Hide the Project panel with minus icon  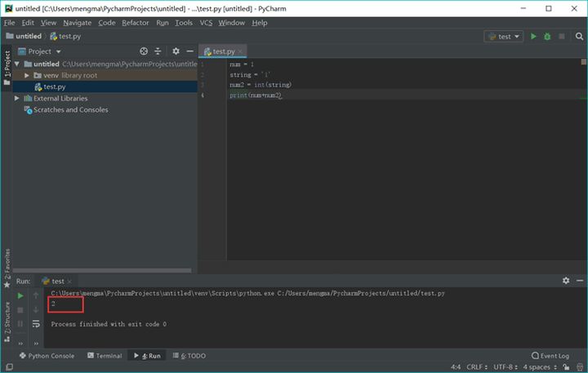coord(190,51)
